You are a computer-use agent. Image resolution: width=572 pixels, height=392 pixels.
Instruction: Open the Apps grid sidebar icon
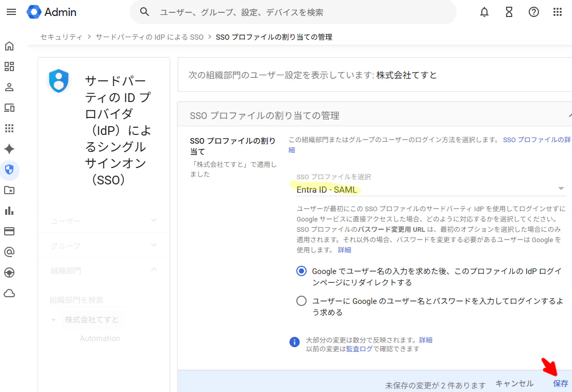(9, 128)
